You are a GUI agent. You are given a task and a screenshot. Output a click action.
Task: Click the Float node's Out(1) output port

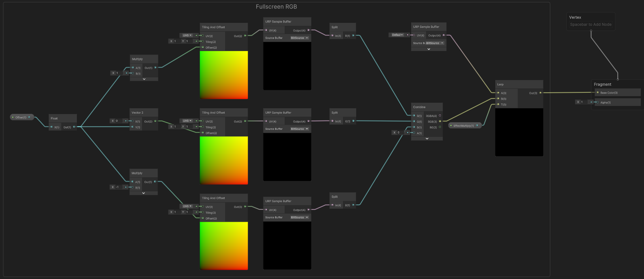tap(74, 127)
